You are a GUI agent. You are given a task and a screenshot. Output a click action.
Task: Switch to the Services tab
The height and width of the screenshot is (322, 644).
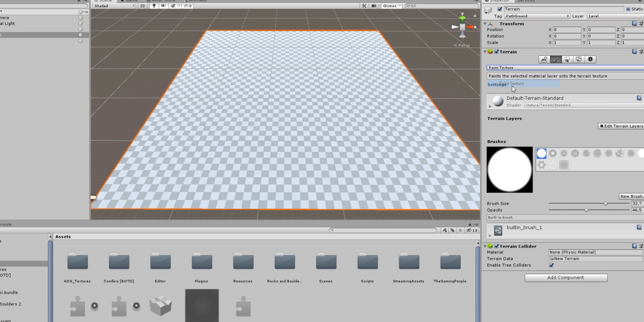tap(526, 1)
